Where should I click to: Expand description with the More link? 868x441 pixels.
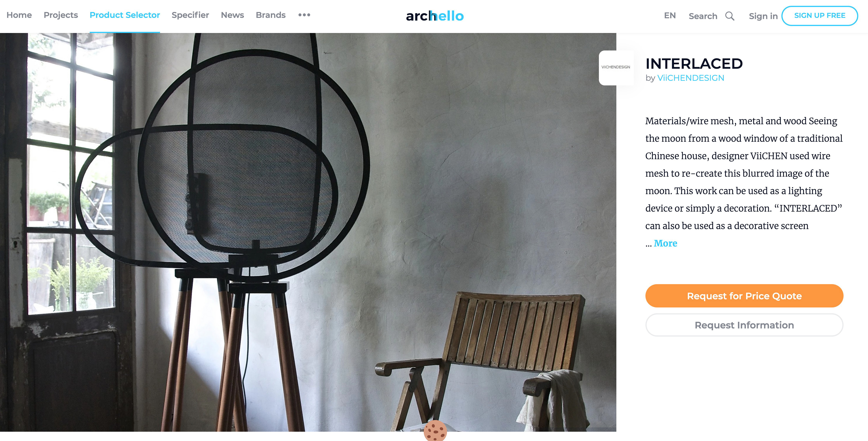[x=665, y=243]
